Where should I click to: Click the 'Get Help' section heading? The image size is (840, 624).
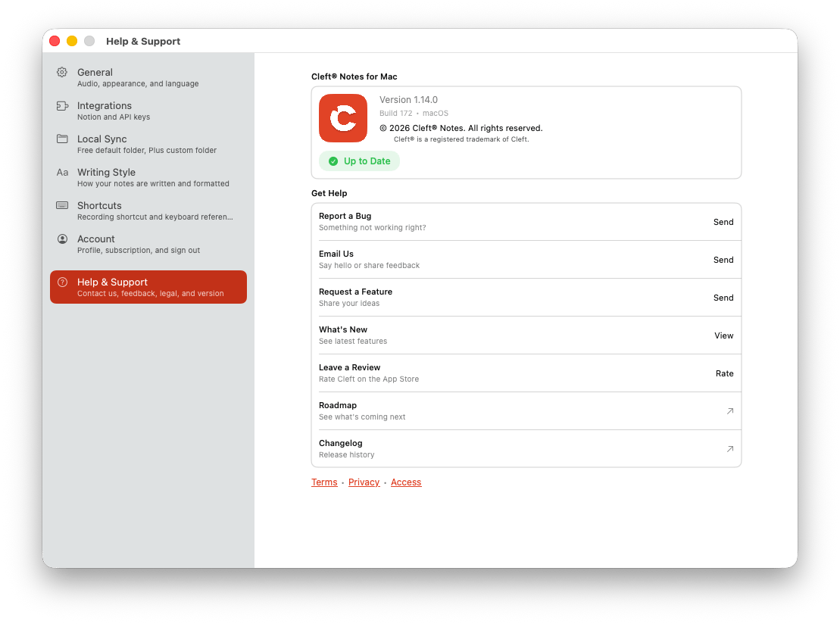[329, 193]
